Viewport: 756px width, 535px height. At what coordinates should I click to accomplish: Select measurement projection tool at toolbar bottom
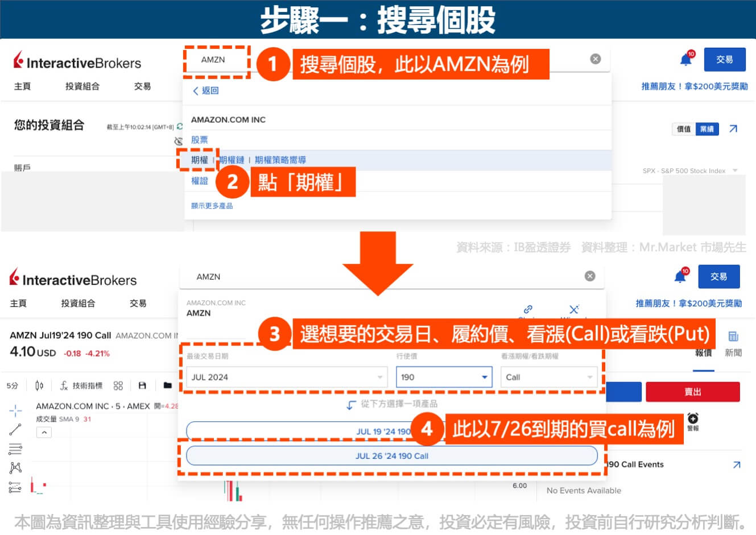click(x=15, y=487)
